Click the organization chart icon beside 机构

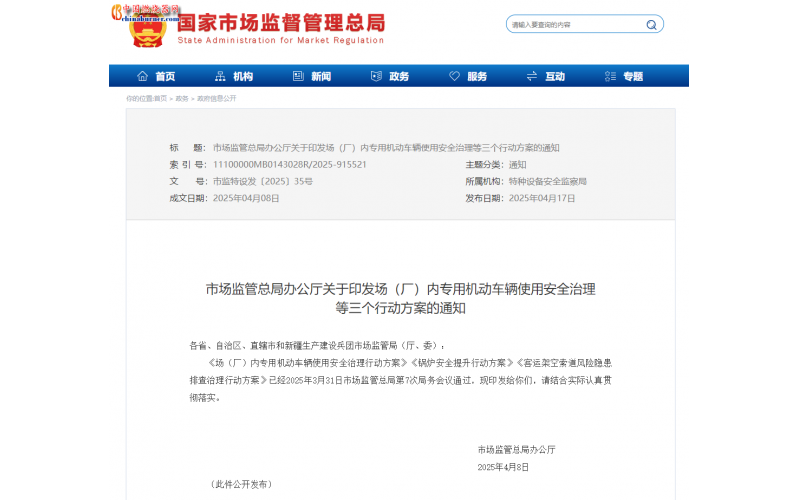coord(220,76)
